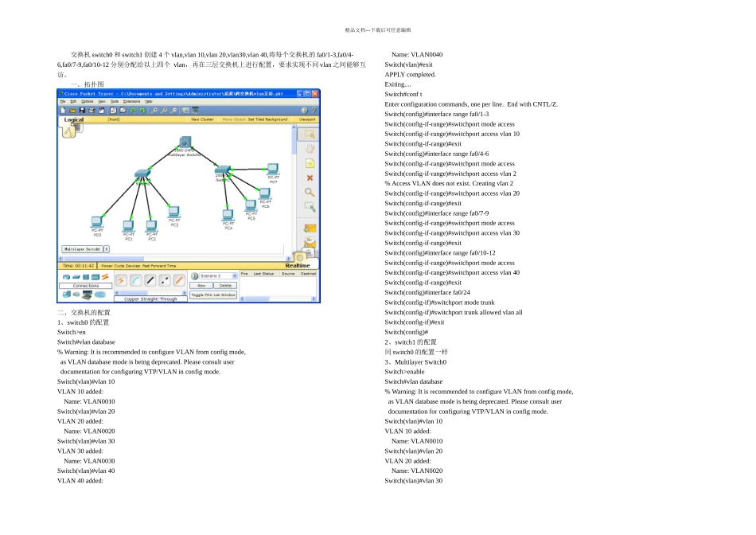This screenshot has height=535, width=756.
Task: Open the File menu
Action: (x=63, y=101)
